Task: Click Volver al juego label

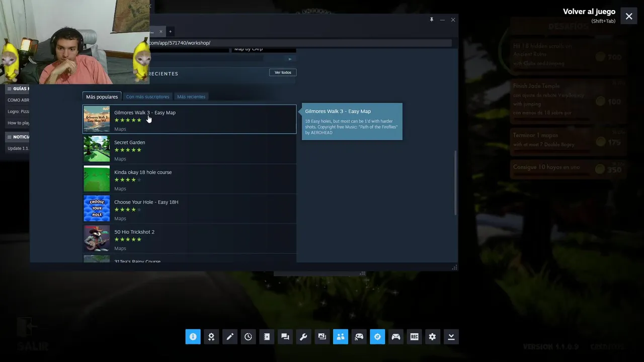Action: coord(589,12)
